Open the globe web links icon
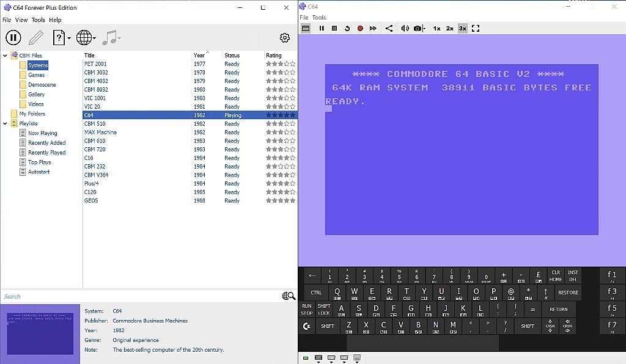The width and height of the screenshot is (626, 364). (84, 38)
